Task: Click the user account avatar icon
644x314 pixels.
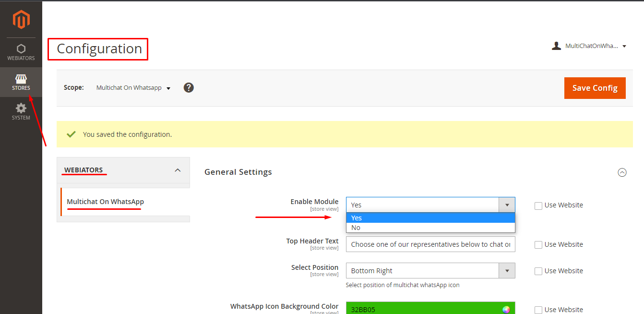Action: pos(556,46)
